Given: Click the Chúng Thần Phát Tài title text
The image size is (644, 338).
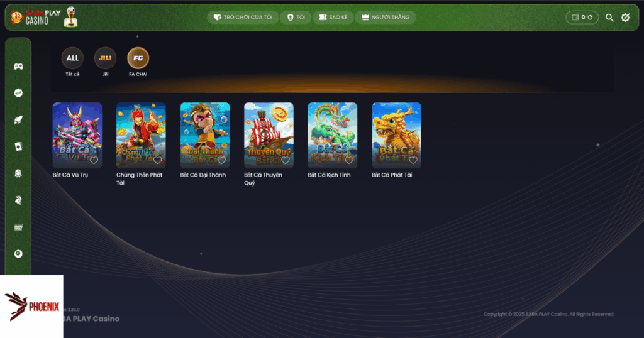Looking at the screenshot, I should pos(139,179).
